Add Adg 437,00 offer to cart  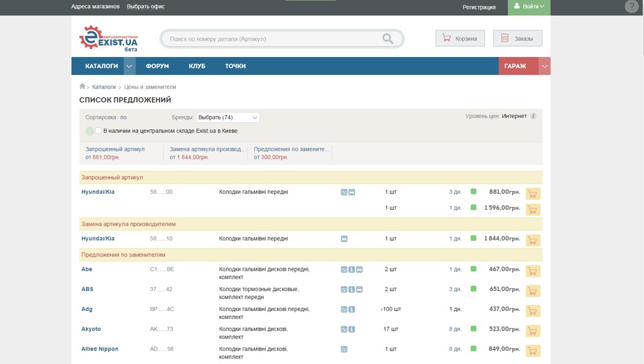click(533, 311)
